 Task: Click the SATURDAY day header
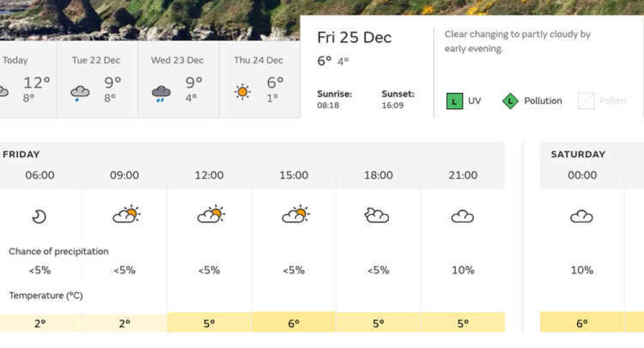click(x=578, y=155)
